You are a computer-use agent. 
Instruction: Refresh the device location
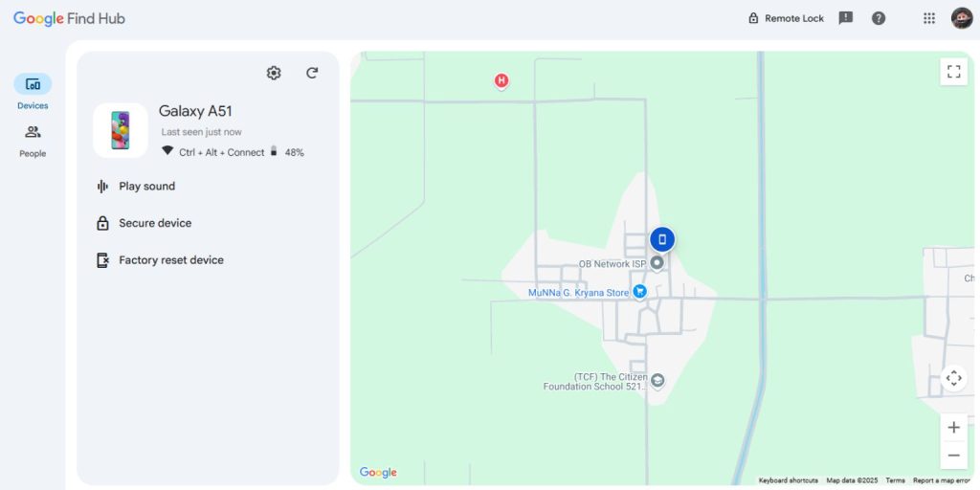(x=312, y=73)
